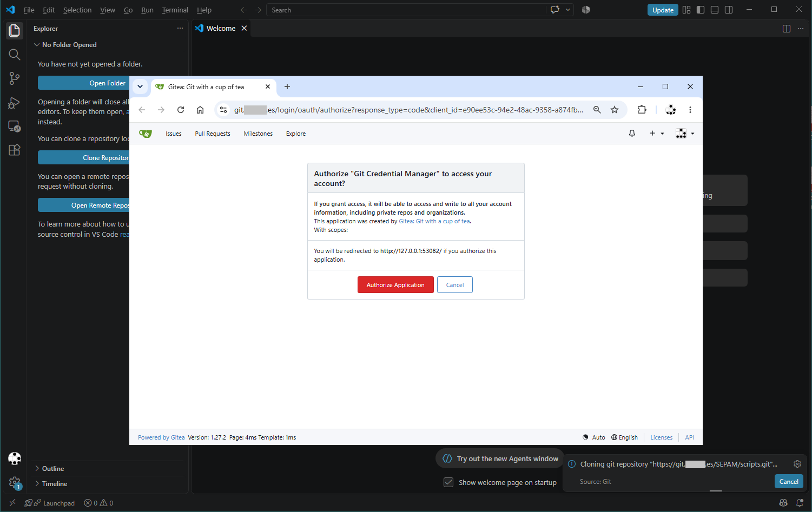The width and height of the screenshot is (812, 512).
Task: Open the Licenses footer link
Action: click(662, 437)
